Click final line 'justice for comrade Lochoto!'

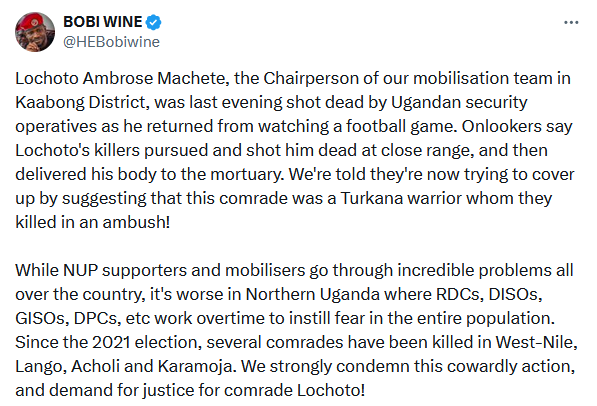coord(254,390)
